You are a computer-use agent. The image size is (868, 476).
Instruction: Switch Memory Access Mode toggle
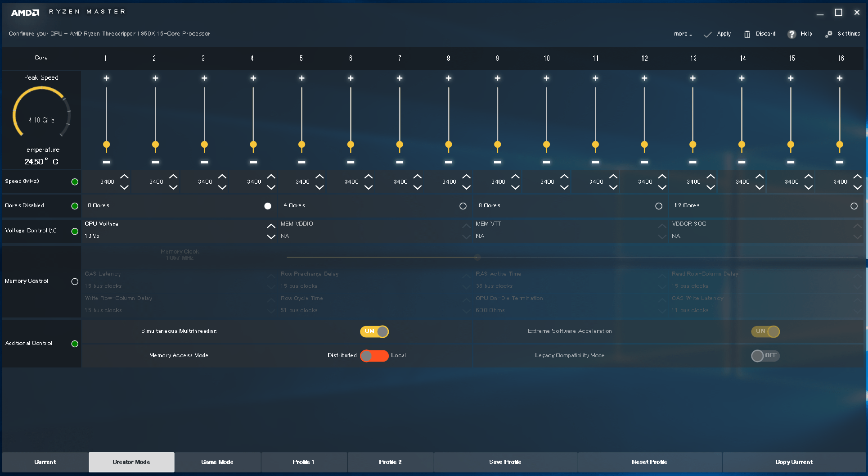[x=374, y=356]
